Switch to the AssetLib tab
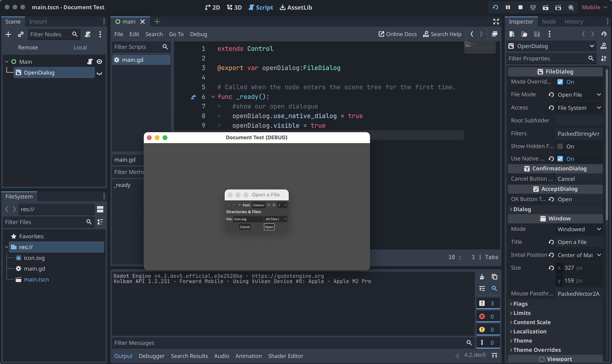The height and width of the screenshot is (364, 612). [x=296, y=7]
